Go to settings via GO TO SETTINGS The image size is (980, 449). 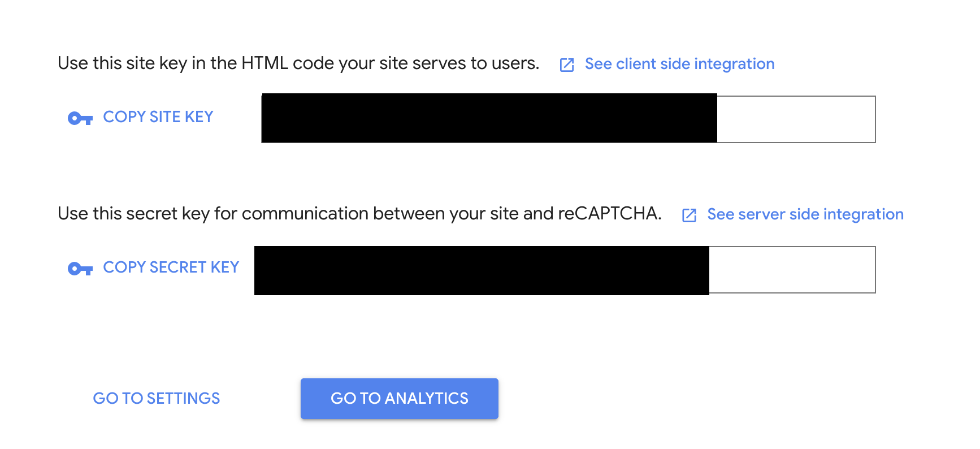click(157, 399)
